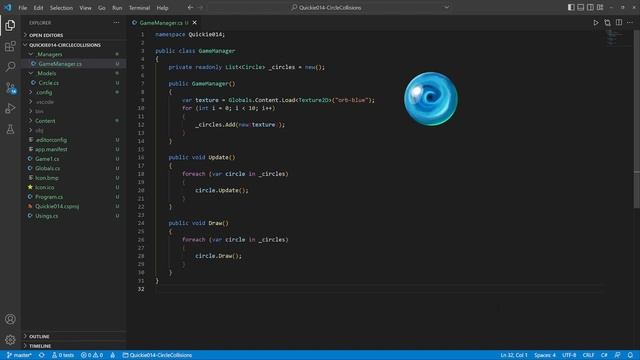
Task: Click the Run play button in editor toolbar
Action: (596, 23)
